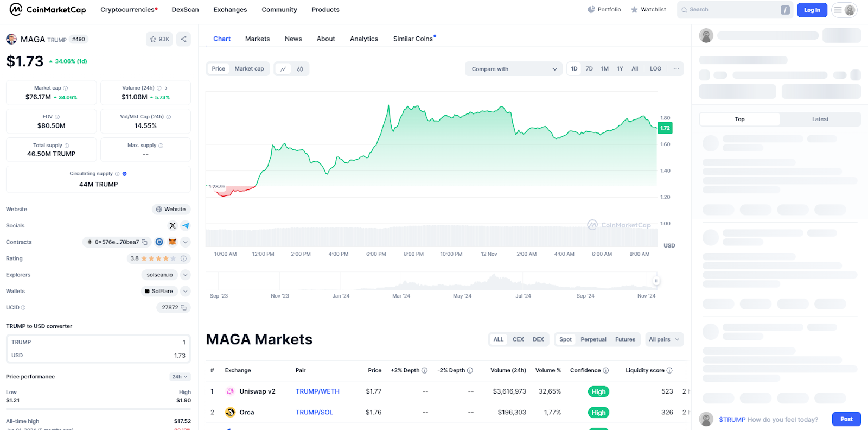Screen dimensions: 868x430
Task: Open the X (Twitter) social icon
Action: coord(173,226)
